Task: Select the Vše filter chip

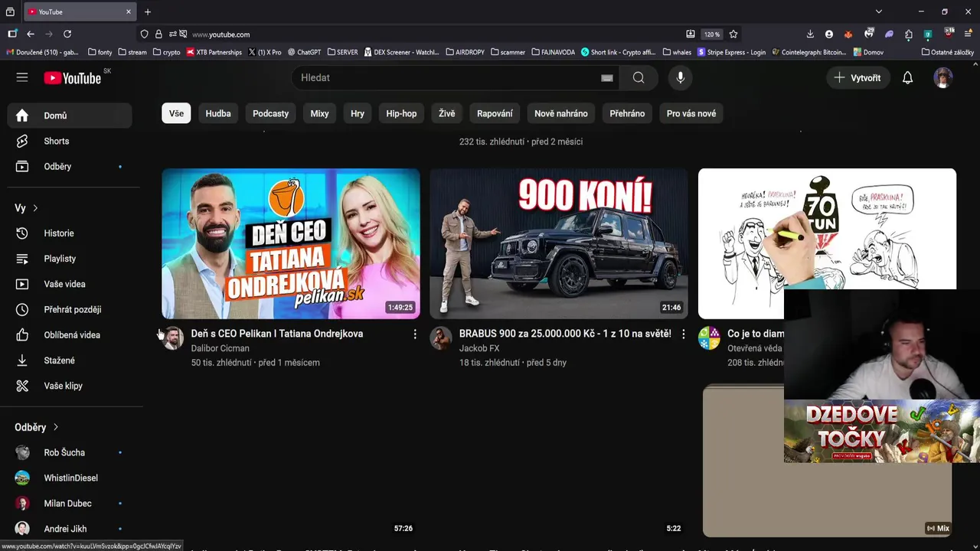Action: (x=176, y=113)
